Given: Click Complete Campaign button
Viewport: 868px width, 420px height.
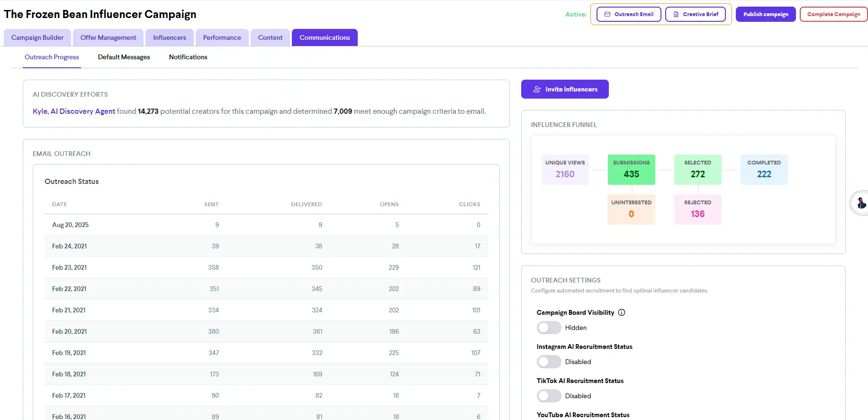Looking at the screenshot, I should [x=833, y=14].
